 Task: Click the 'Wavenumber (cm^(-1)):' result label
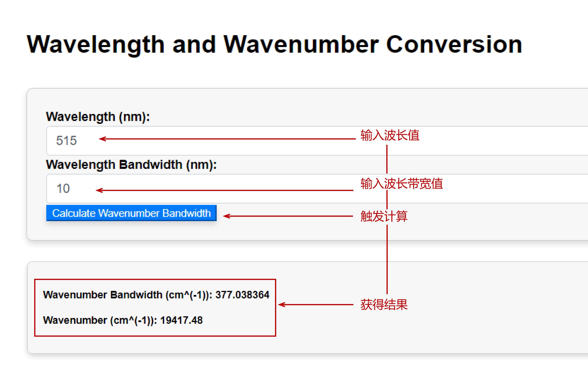coord(100,320)
